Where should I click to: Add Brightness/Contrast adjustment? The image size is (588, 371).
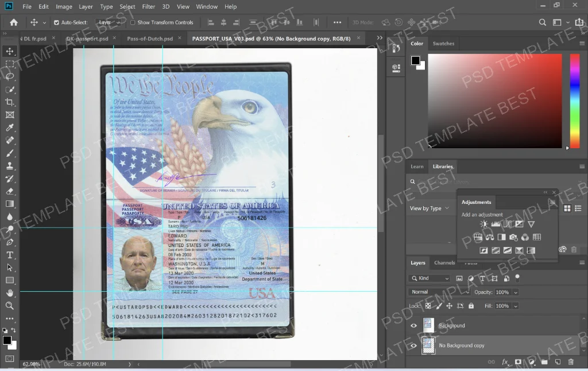[483, 225]
